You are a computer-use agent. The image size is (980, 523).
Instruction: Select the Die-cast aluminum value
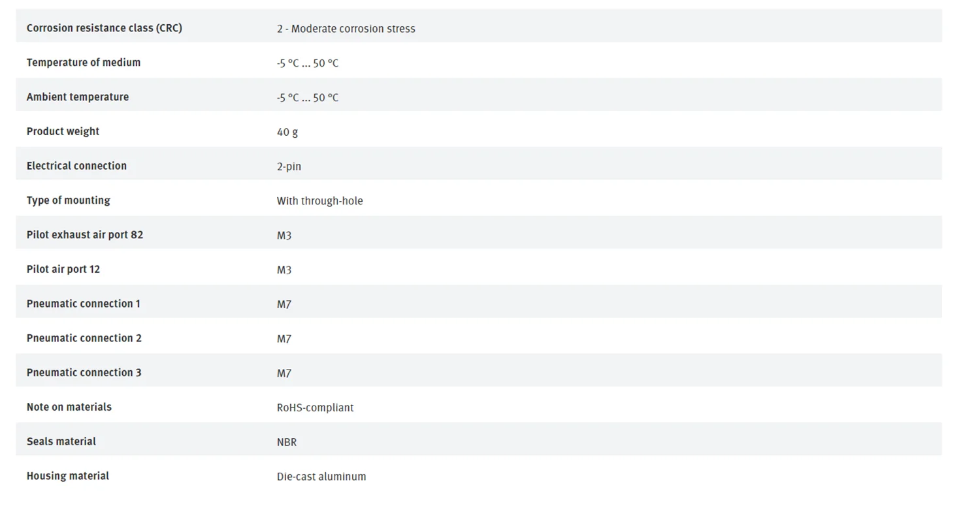321,477
